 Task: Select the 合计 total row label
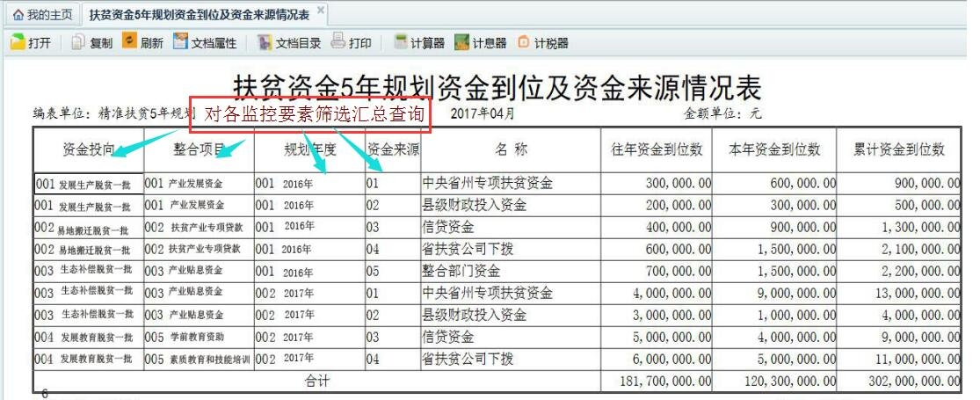(x=316, y=381)
